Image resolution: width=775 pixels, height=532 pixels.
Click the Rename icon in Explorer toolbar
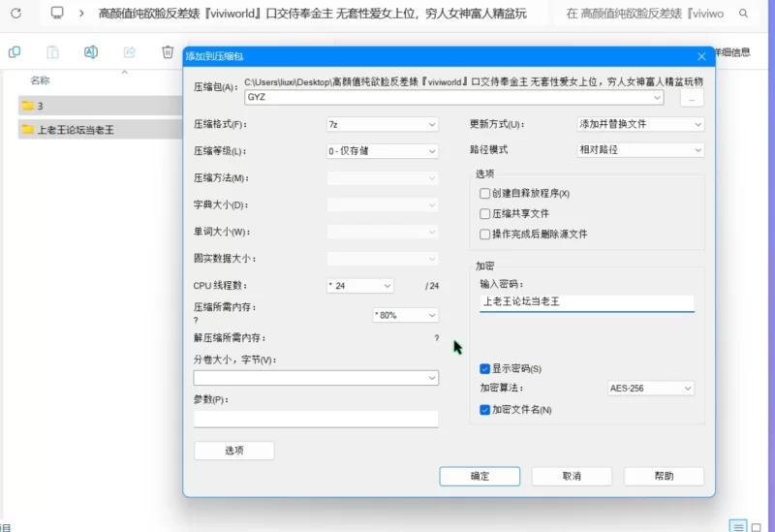click(91, 52)
